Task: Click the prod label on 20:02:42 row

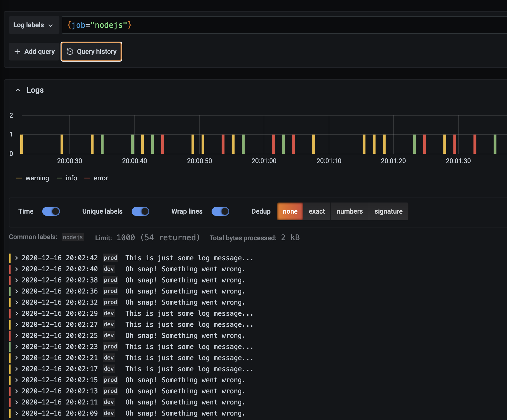Action: 111,258
